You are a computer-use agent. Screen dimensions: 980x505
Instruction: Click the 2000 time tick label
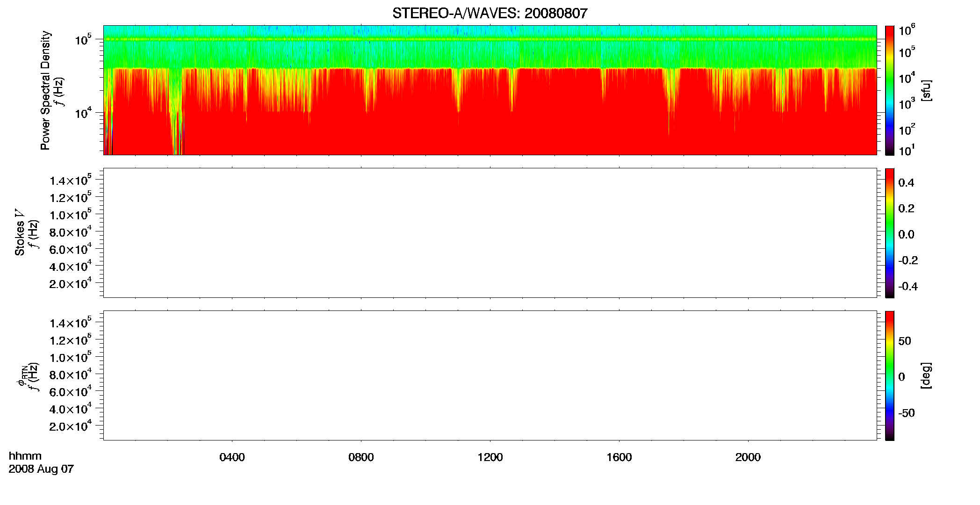(x=748, y=457)
